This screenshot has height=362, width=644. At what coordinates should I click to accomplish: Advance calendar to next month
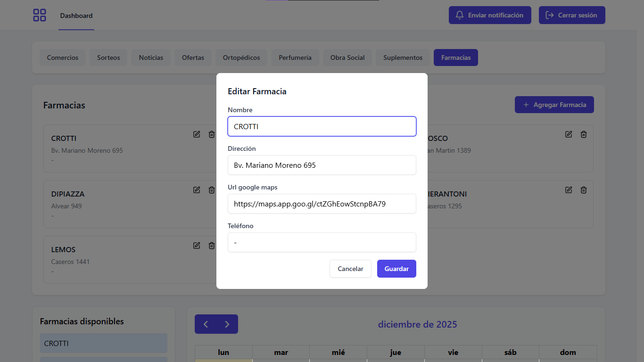point(227,324)
